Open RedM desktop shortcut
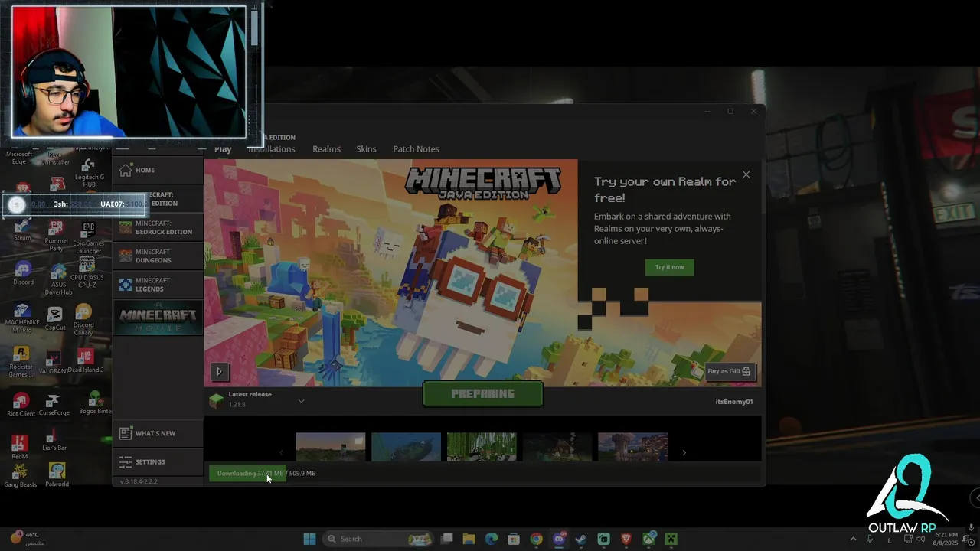 [x=19, y=448]
